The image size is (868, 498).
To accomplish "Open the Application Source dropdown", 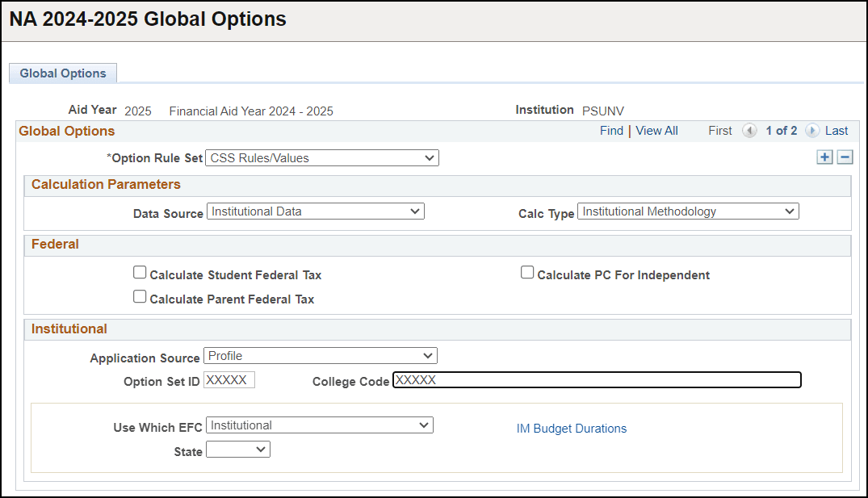I will click(426, 355).
